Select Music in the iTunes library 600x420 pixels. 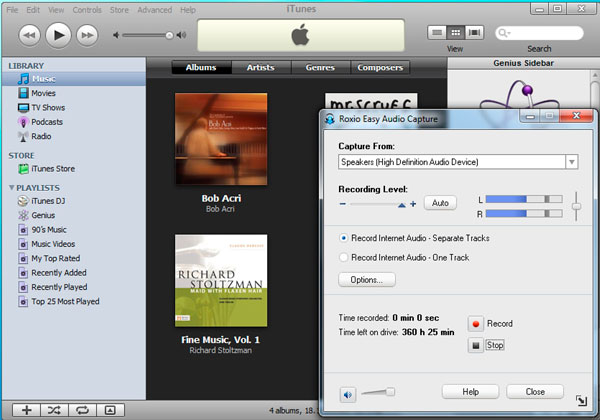pyautogui.click(x=74, y=79)
